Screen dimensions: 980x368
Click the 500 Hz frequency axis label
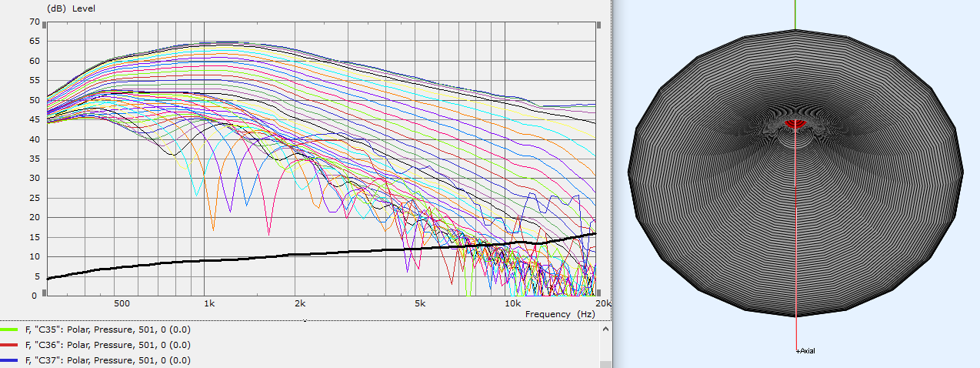(x=122, y=303)
